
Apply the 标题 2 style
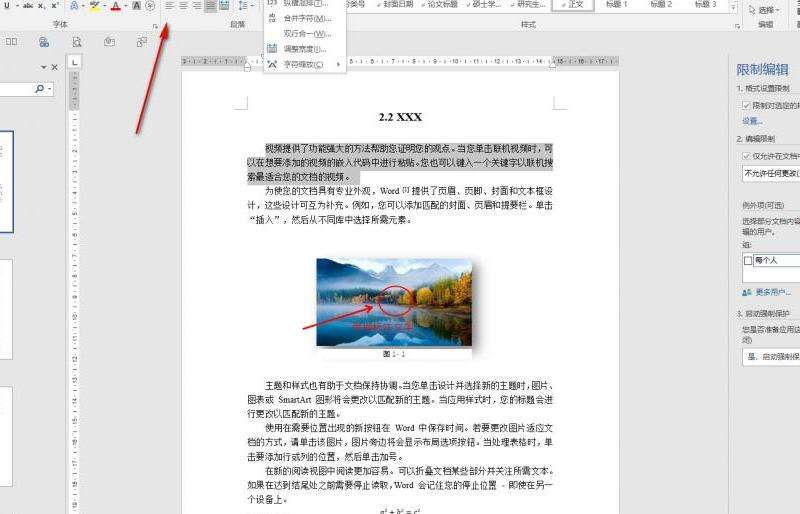click(661, 5)
